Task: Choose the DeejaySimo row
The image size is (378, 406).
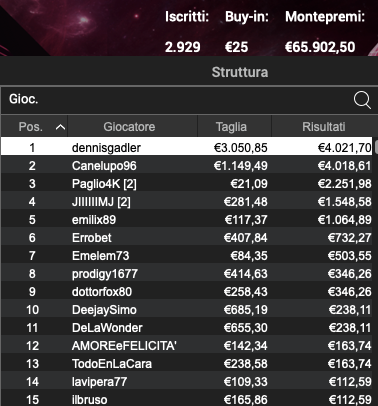Action: click(x=187, y=310)
